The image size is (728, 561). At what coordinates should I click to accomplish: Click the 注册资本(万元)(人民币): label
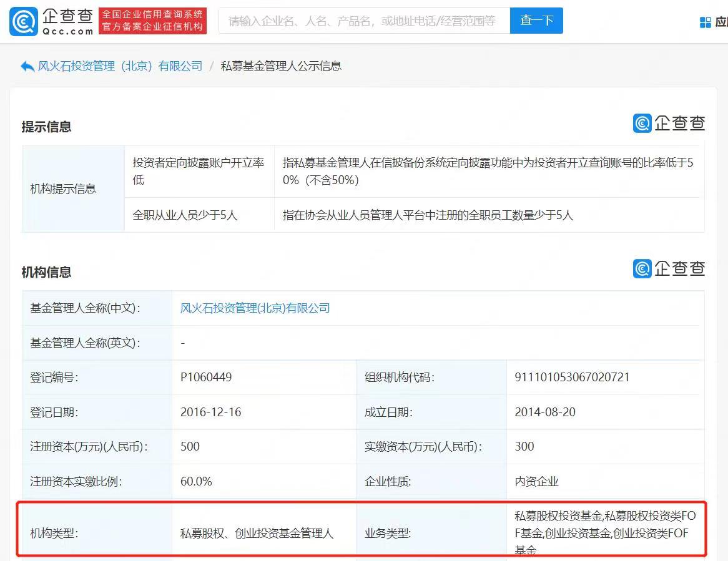pos(89,446)
